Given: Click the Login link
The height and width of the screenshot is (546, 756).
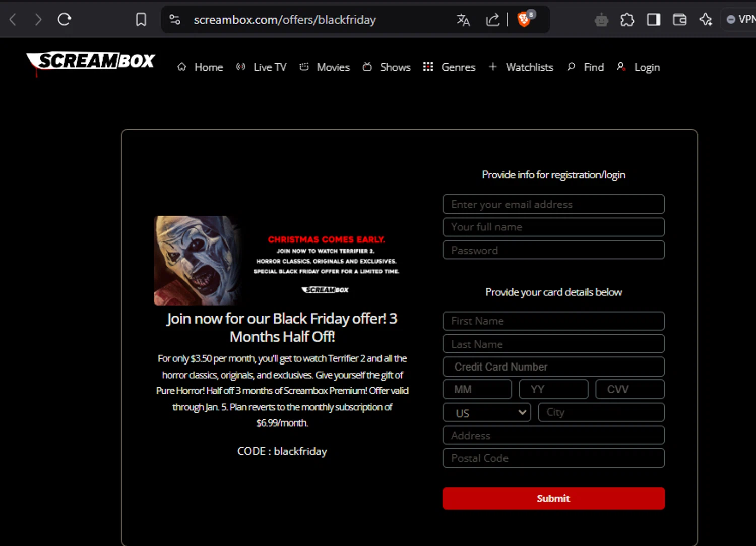Looking at the screenshot, I should click(x=638, y=67).
